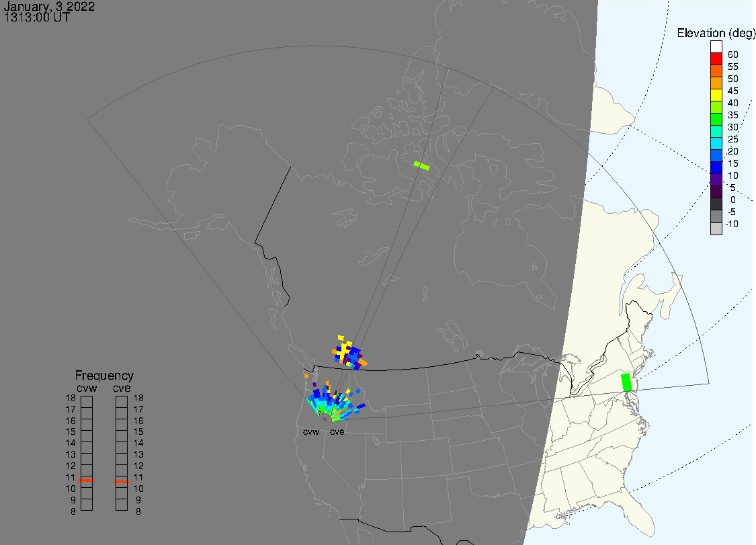Click the yellow-green echo patch over northern Canada
The image size is (756, 545).
pos(422,166)
